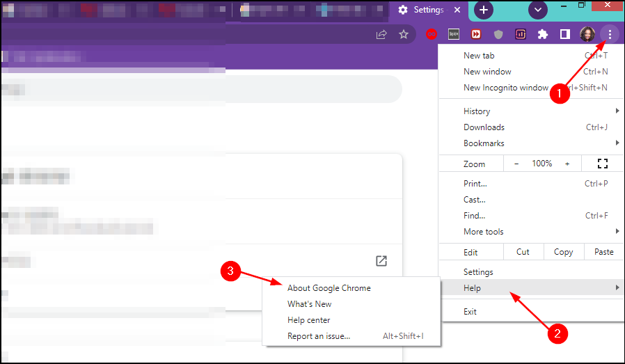
Task: Choose New Incognito window
Action: click(531, 88)
